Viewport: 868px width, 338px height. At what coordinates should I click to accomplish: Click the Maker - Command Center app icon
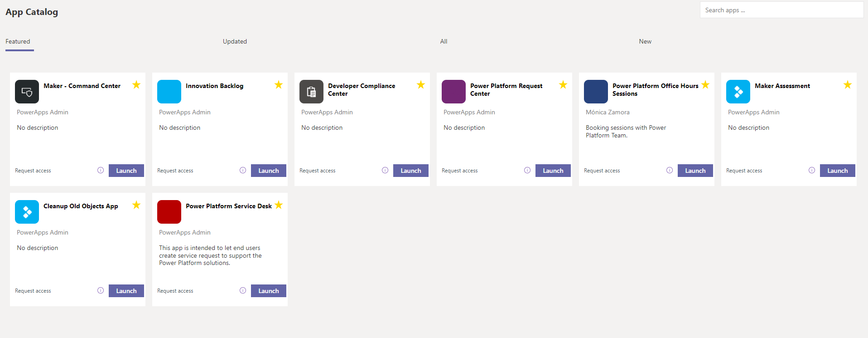click(x=27, y=91)
